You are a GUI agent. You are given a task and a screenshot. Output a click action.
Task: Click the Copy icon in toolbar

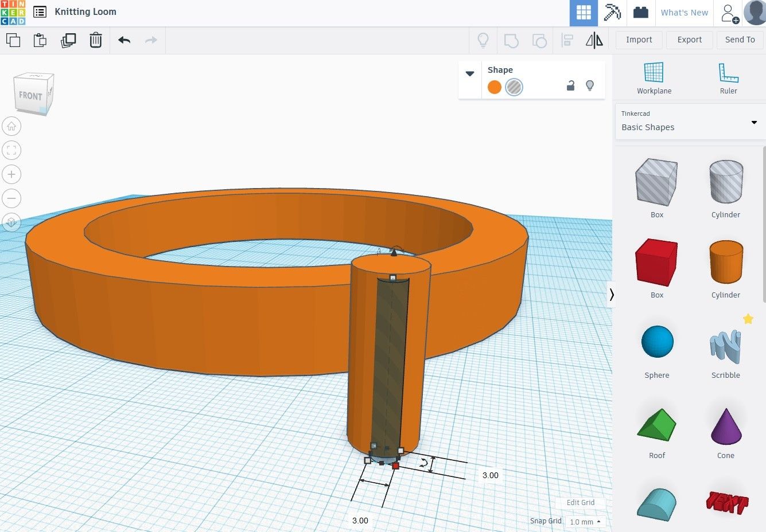13,40
